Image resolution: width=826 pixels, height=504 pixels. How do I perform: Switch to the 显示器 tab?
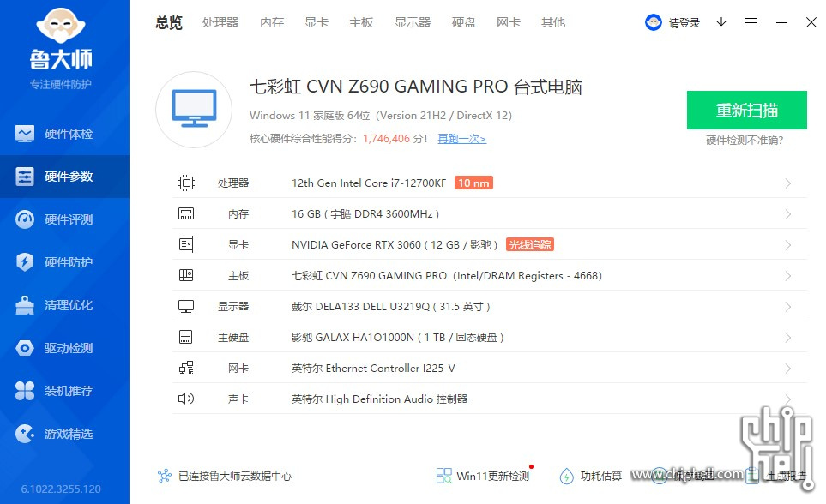(413, 22)
